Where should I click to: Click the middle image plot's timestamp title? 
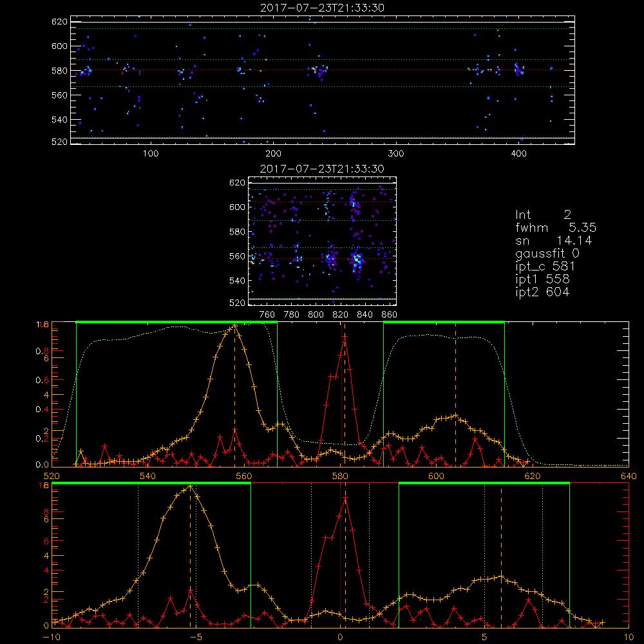coord(322,169)
